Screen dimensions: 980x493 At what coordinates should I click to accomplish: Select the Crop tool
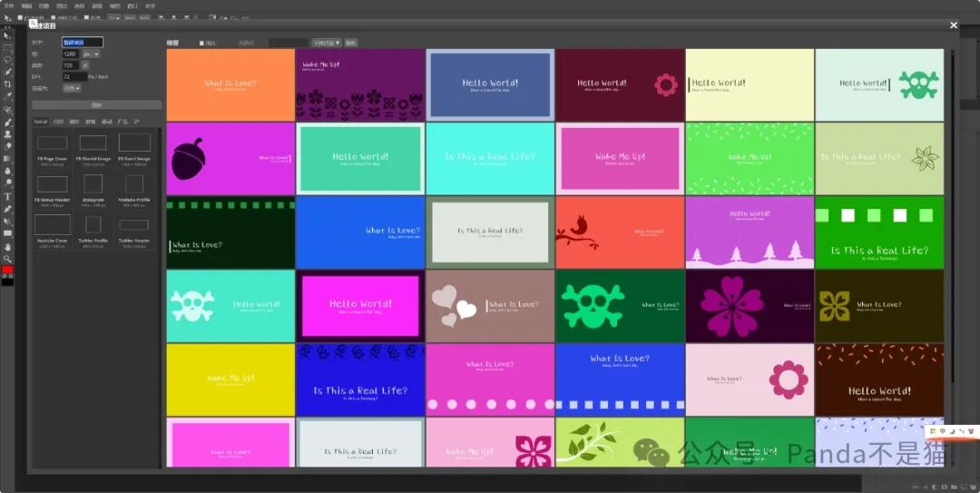pyautogui.click(x=7, y=84)
